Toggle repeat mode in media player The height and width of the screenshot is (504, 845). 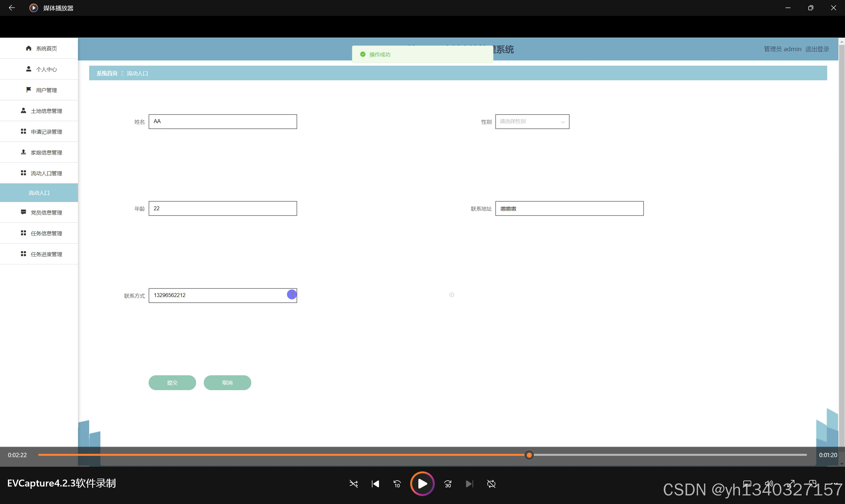491,484
